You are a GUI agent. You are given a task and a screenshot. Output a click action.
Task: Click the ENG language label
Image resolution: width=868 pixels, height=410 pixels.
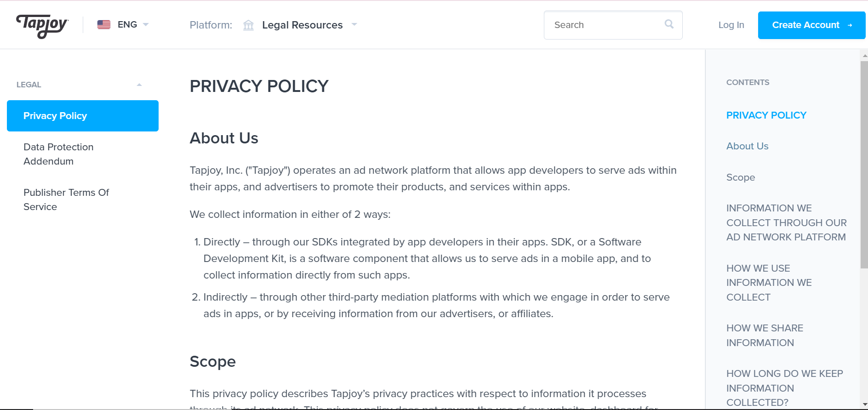127,25
